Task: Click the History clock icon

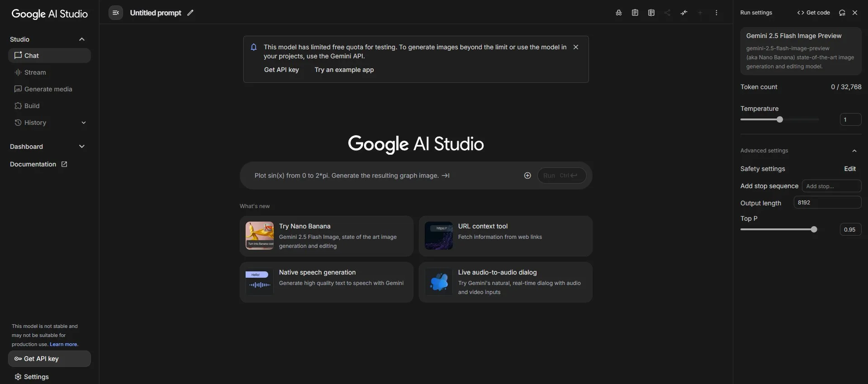Action: coord(18,123)
